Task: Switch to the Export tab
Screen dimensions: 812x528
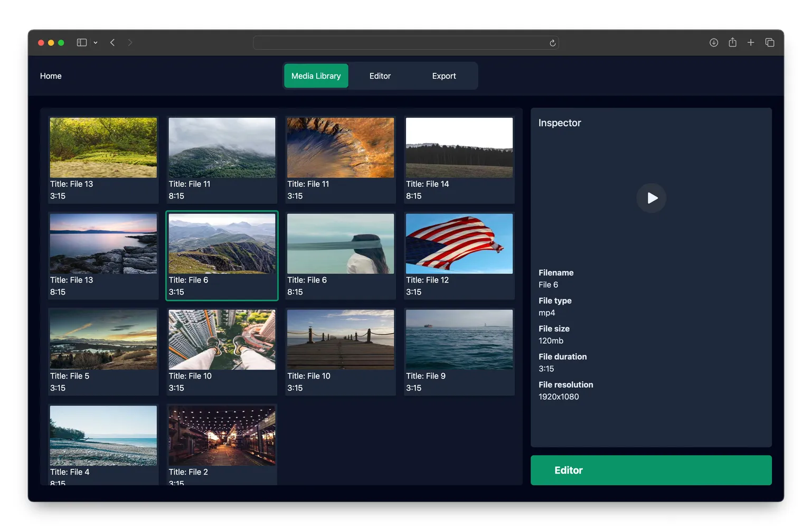Action: pyautogui.click(x=444, y=76)
